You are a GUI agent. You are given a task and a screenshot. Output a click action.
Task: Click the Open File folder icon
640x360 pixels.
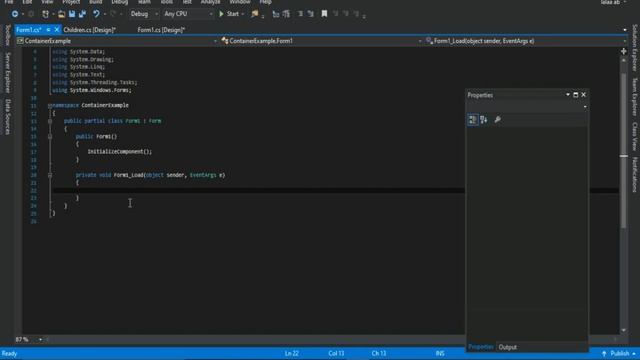61,14
